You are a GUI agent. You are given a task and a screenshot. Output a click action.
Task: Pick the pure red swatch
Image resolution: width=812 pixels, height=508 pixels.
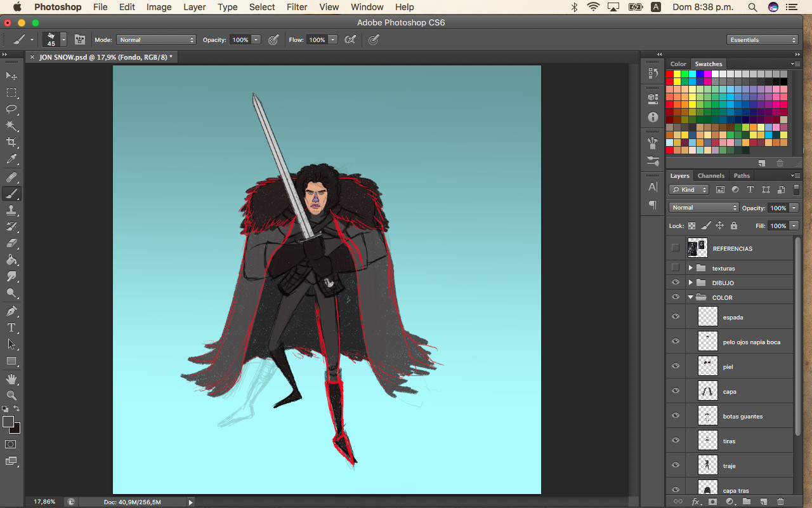coord(670,74)
